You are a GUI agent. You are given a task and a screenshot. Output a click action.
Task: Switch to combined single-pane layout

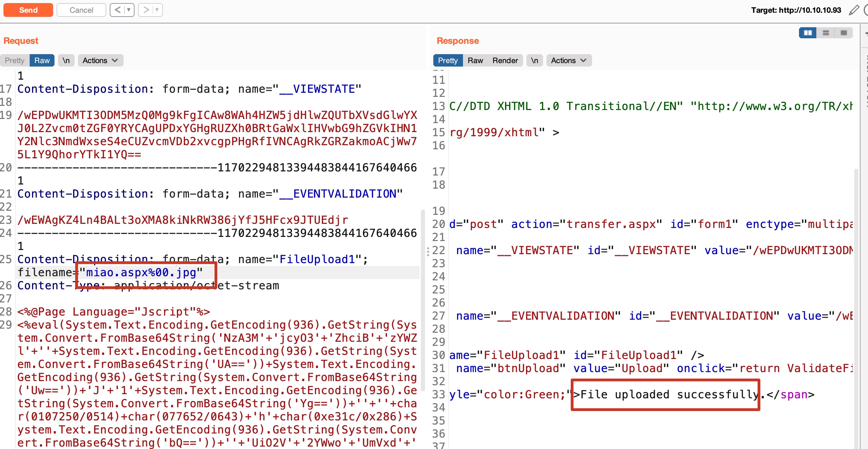click(844, 33)
